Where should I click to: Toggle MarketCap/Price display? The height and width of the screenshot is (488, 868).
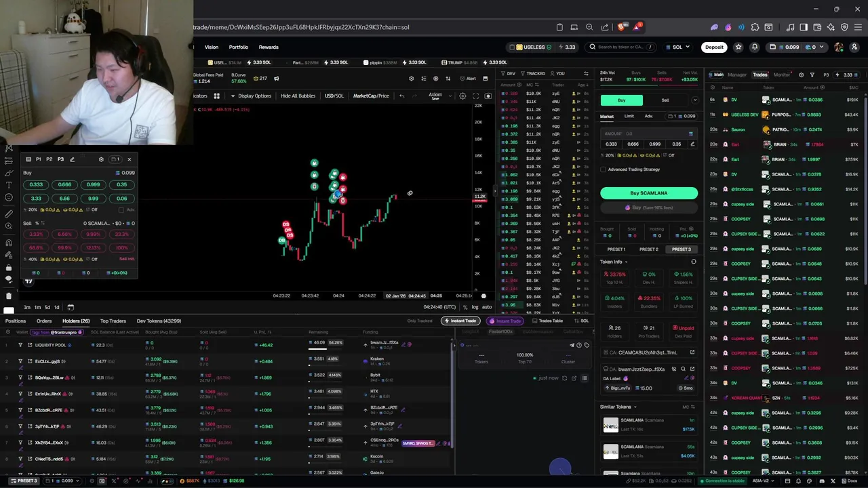371,96
